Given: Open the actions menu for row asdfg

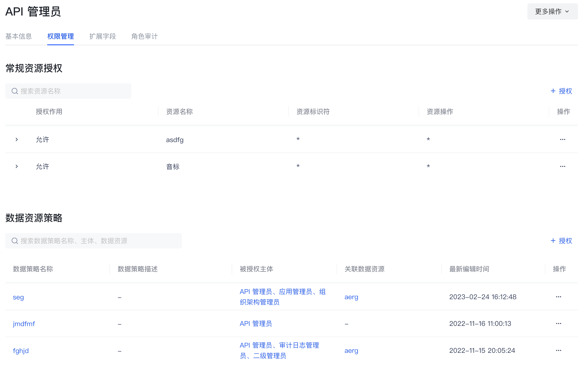Looking at the screenshot, I should (x=562, y=139).
